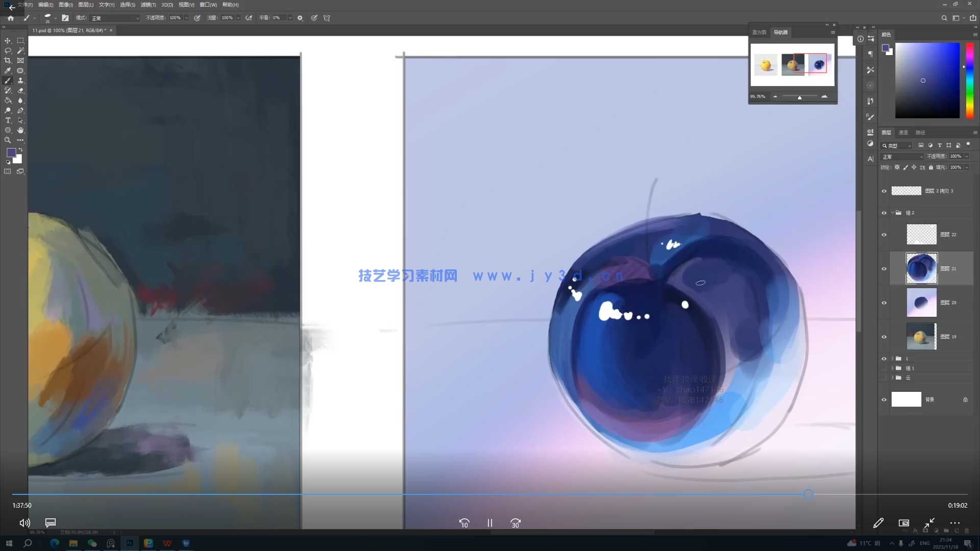This screenshot has width=980, height=551.
Task: Select the Pen tool
Action: [20, 110]
